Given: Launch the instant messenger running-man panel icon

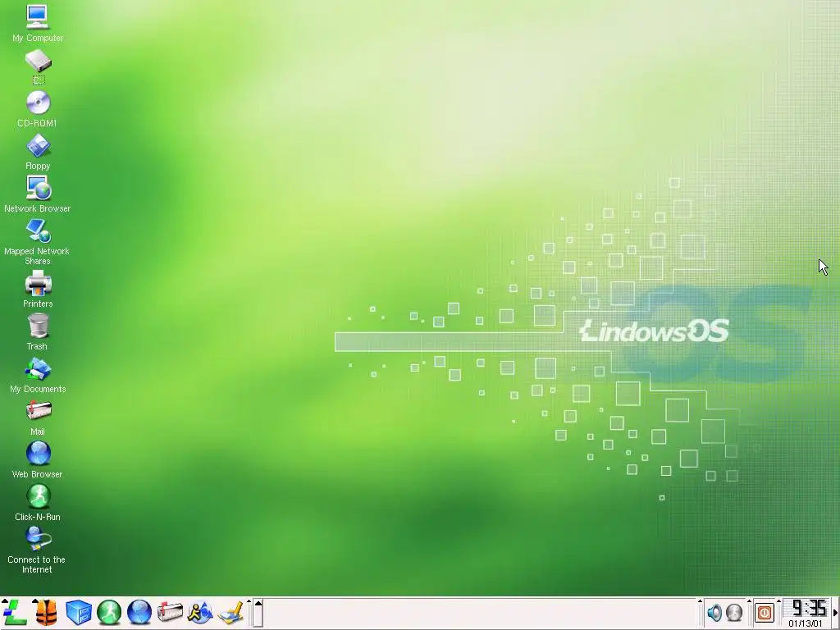Looking at the screenshot, I should pos(200,612).
